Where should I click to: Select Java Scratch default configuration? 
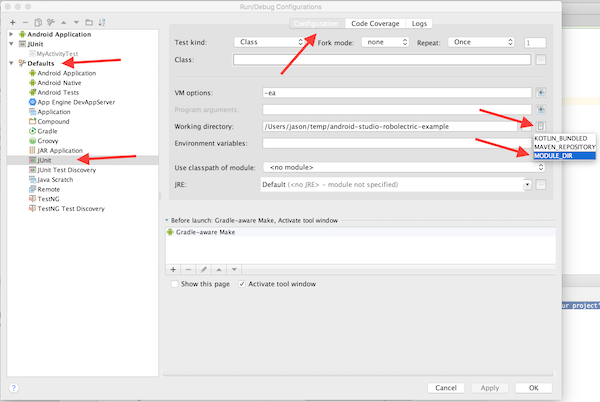point(55,180)
